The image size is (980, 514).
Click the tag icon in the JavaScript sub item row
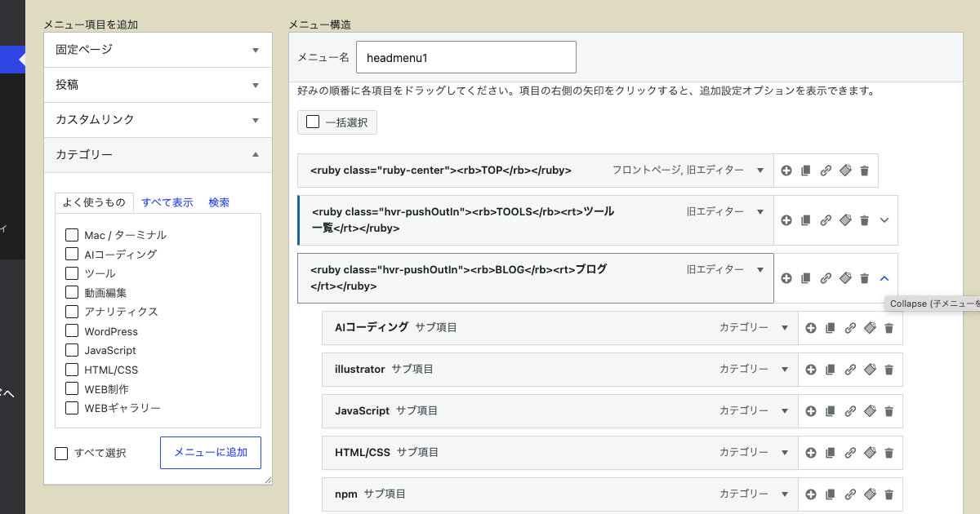click(x=870, y=411)
